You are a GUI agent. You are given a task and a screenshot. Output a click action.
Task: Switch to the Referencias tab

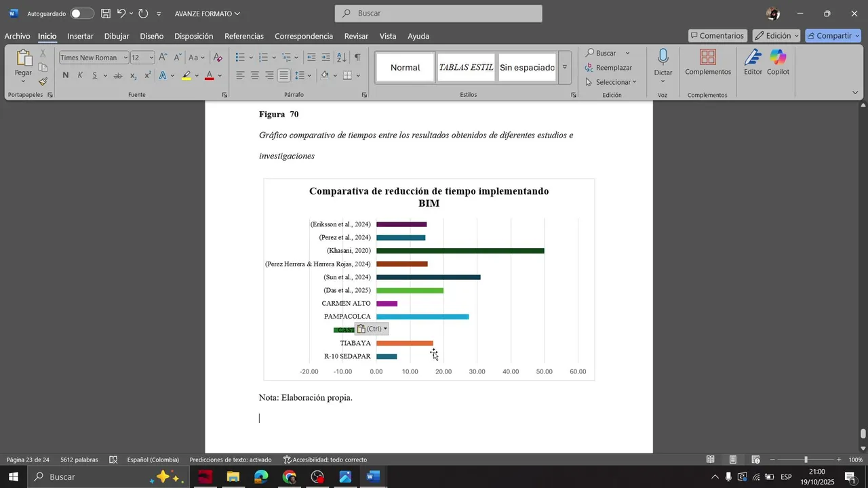click(x=243, y=36)
